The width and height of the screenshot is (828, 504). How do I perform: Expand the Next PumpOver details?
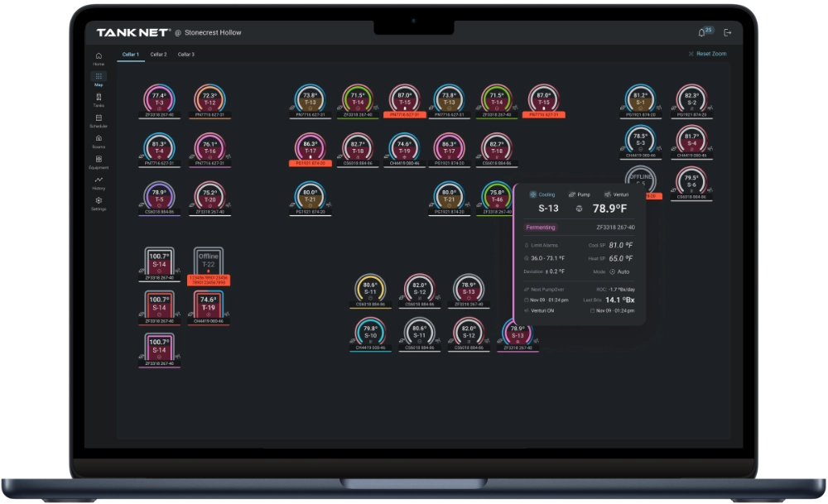(x=548, y=290)
